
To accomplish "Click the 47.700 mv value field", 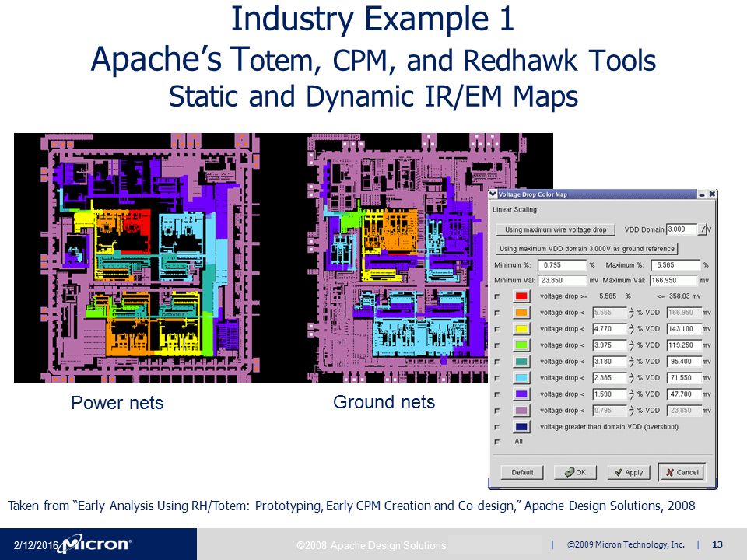I will tap(684, 394).
